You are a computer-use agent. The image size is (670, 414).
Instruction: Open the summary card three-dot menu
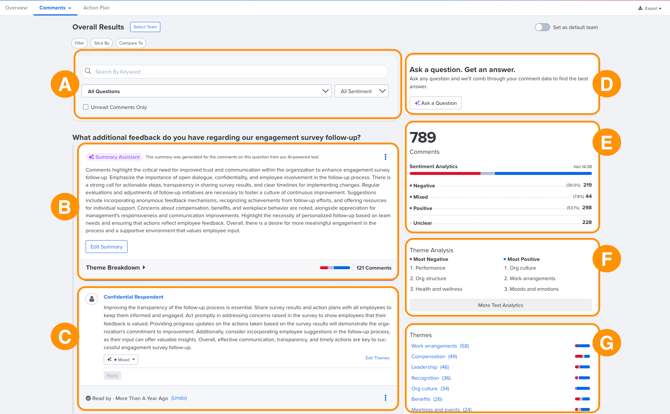pyautogui.click(x=385, y=157)
